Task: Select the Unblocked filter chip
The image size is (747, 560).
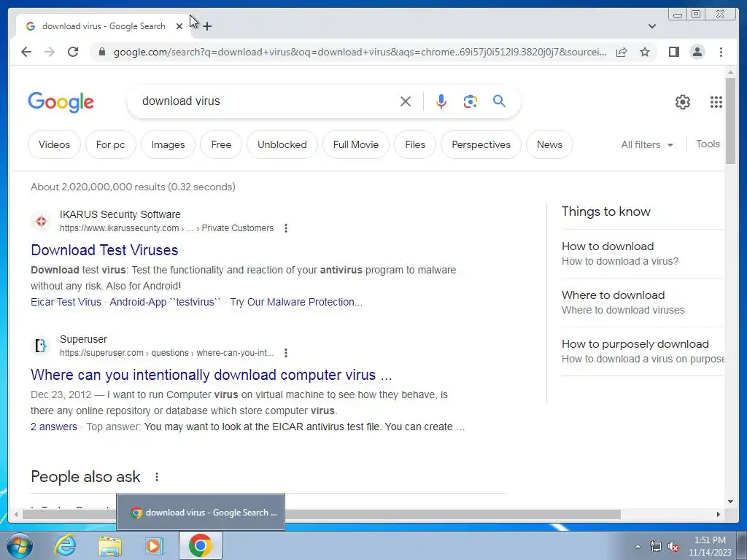Action: click(x=282, y=144)
